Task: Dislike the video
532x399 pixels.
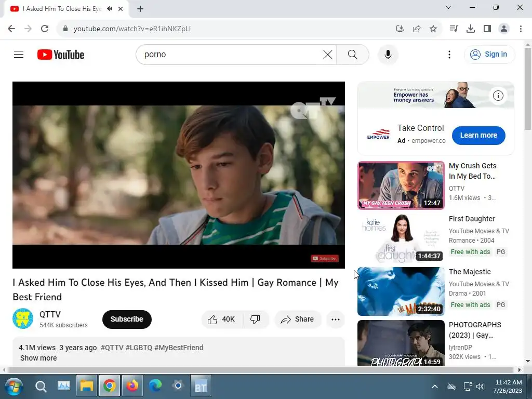Action: click(x=256, y=320)
